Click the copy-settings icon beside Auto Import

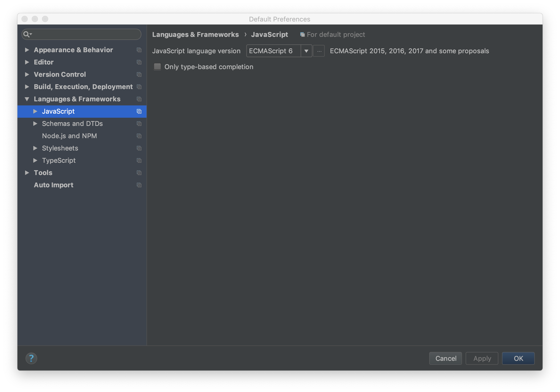[x=139, y=185]
